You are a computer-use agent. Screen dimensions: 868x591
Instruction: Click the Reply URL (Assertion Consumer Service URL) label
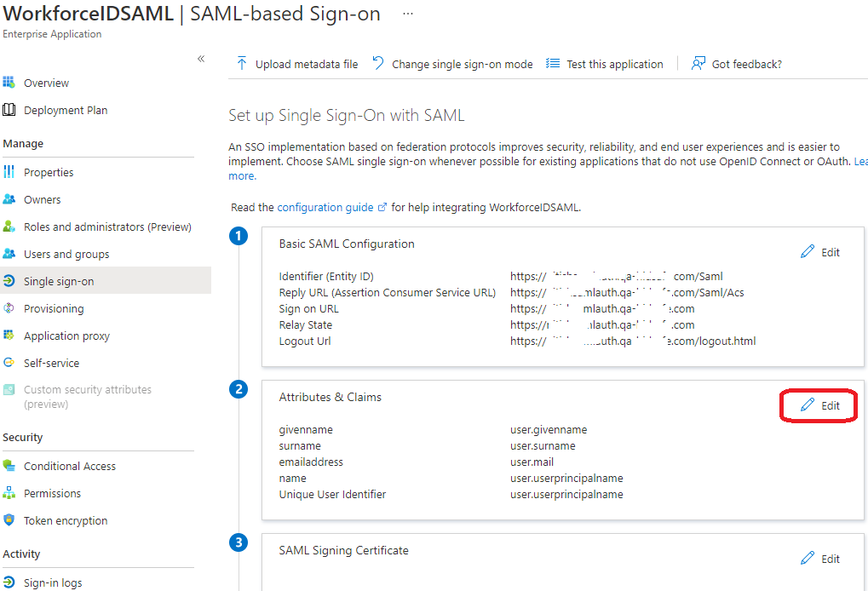pos(387,292)
